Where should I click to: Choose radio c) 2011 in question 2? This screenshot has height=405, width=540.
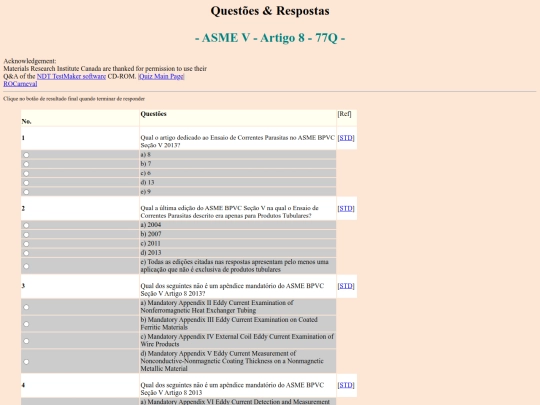(x=26, y=244)
